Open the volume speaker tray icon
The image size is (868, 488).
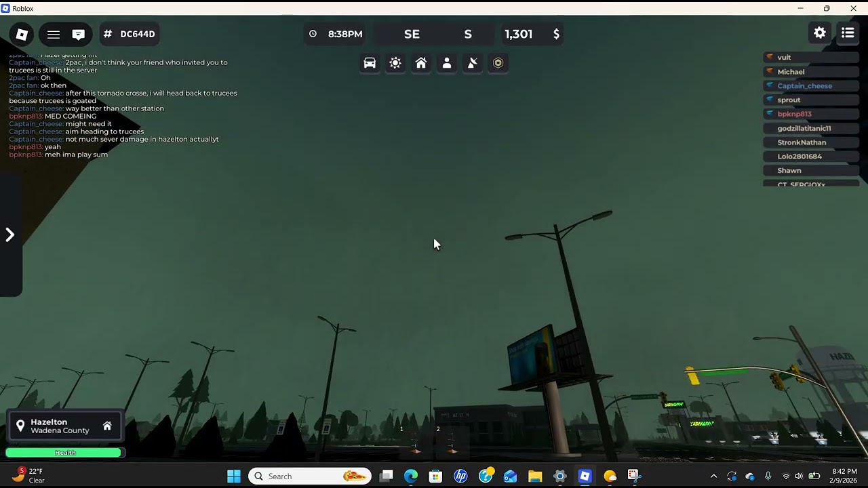pyautogui.click(x=799, y=476)
